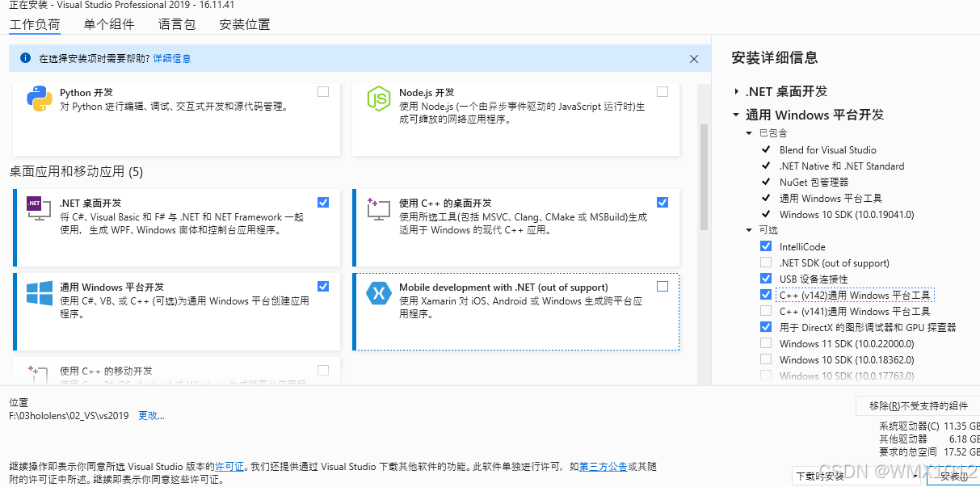Image resolution: width=980 pixels, height=487 pixels.
Task: Expand .NET 桌面开发 details section
Action: (737, 91)
